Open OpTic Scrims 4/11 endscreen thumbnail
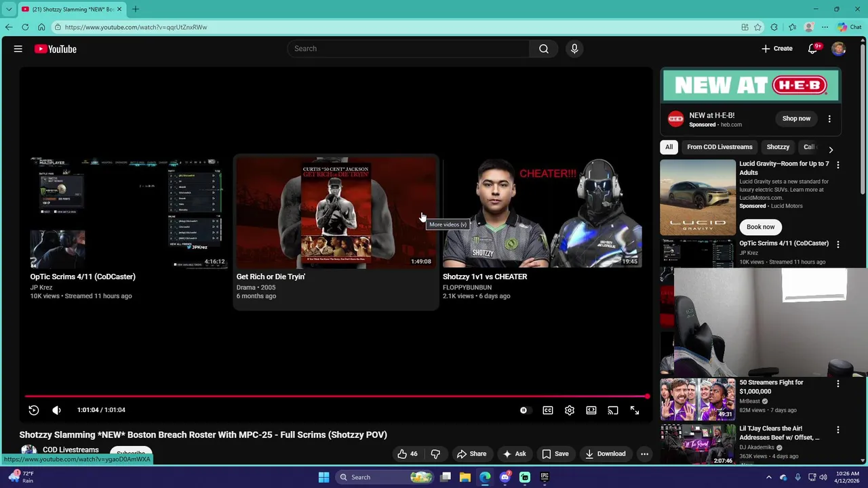This screenshot has height=488, width=868. tap(127, 213)
